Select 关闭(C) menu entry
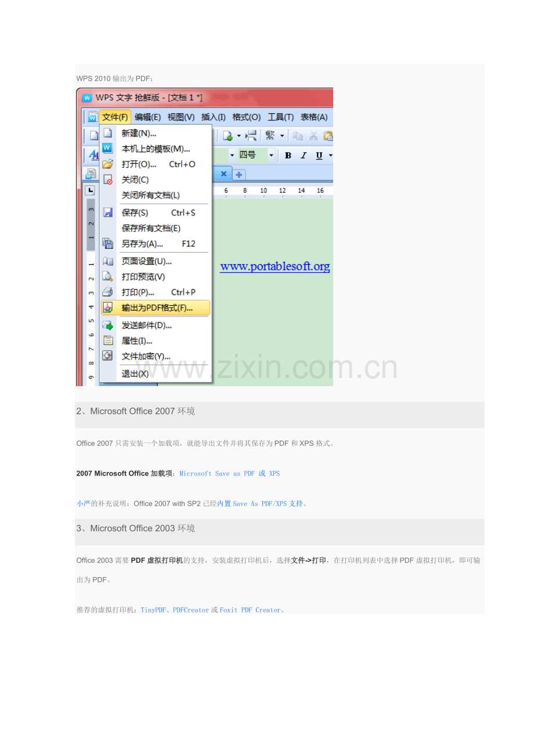Image resolution: width=534 pixels, height=756 pixels. (156, 180)
